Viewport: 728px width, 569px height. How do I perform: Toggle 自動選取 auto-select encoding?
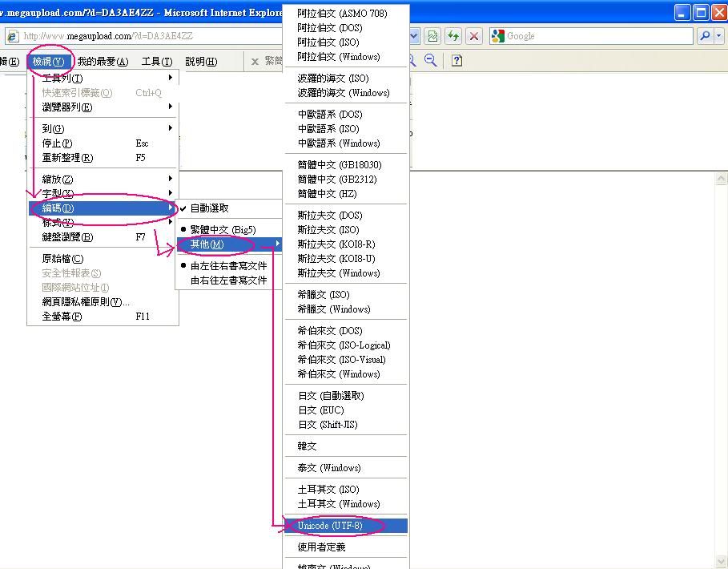pyautogui.click(x=229, y=208)
